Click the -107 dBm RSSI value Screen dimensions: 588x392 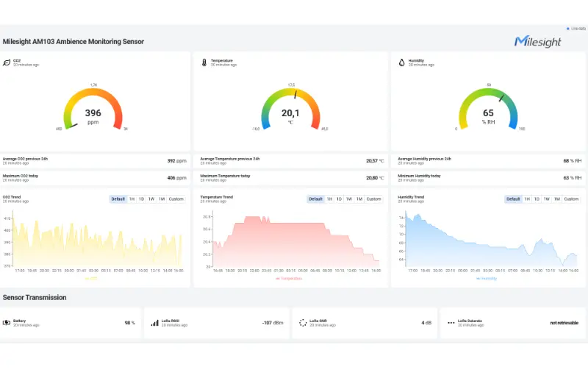273,323
